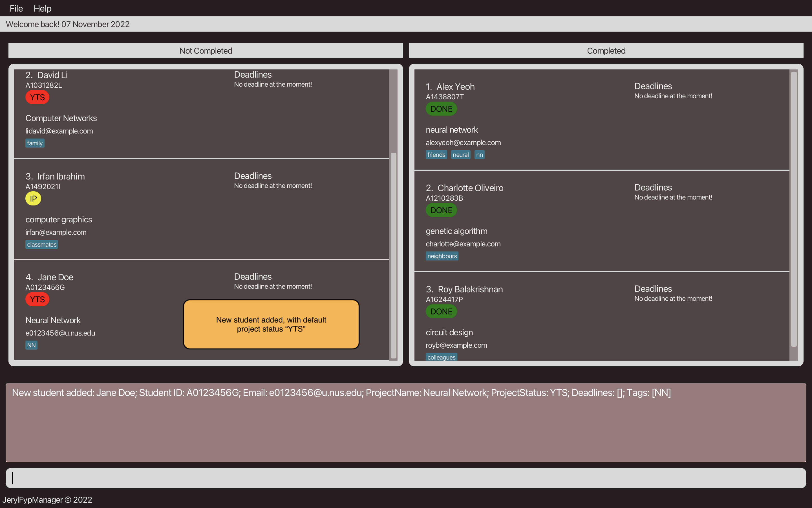Click Charlotte Oliveiro's DONE status badge
This screenshot has height=508, width=812.
(441, 210)
